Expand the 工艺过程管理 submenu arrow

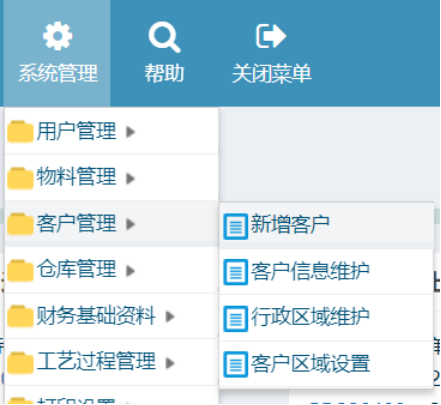(170, 362)
